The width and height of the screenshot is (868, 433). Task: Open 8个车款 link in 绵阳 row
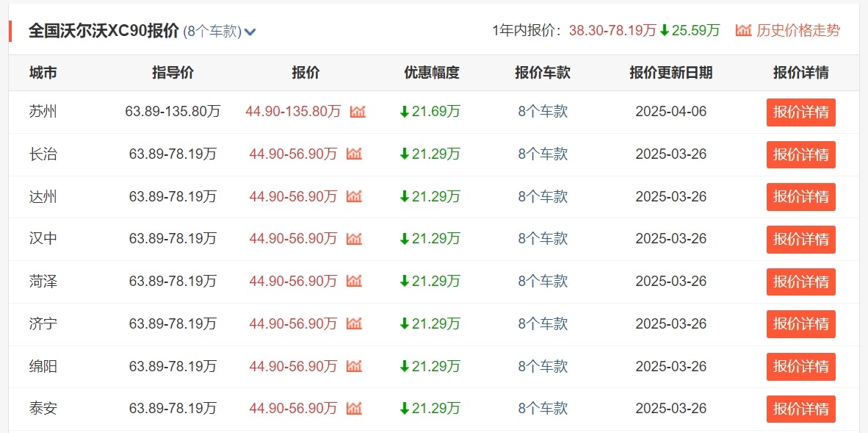tap(543, 366)
